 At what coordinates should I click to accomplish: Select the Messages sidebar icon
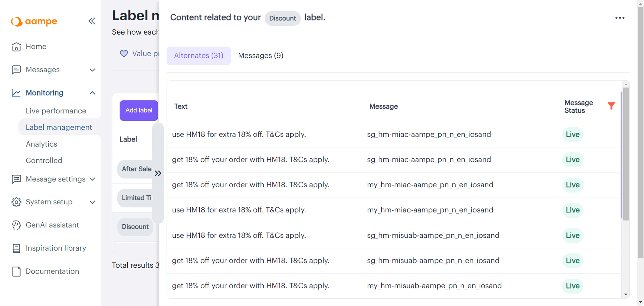[x=16, y=70]
